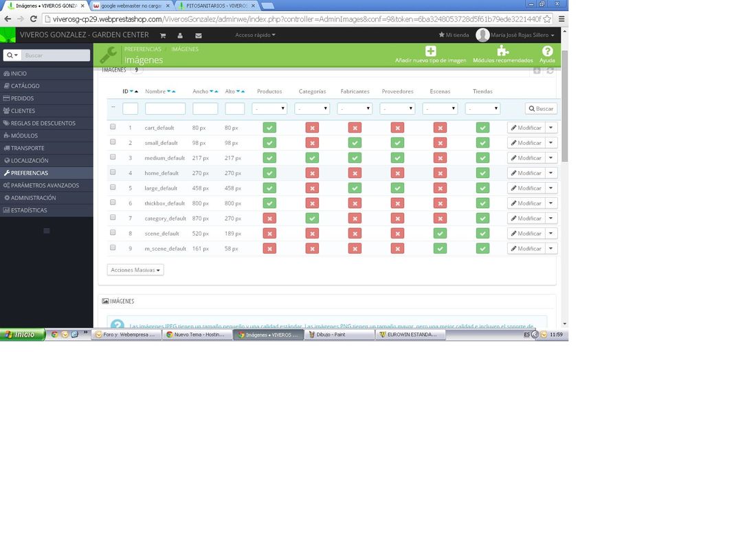
Task: Click the Buscar filter button
Action: 541,109
